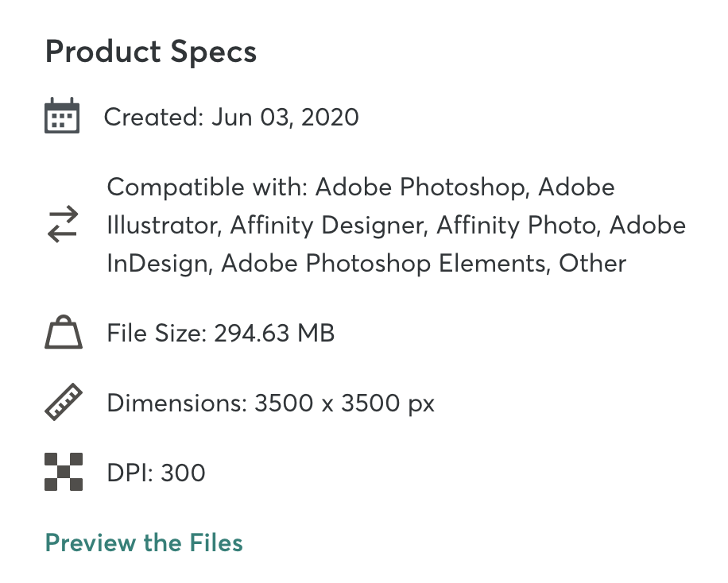
Task: Click InDesign in the compatibility list
Action: click(157, 264)
